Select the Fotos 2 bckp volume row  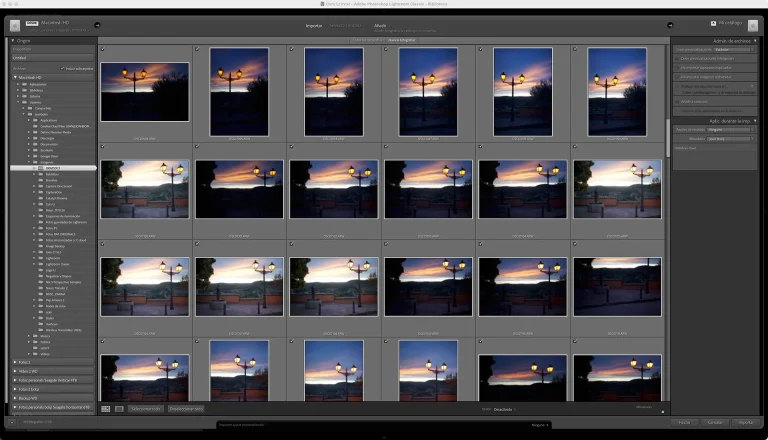tap(51, 389)
